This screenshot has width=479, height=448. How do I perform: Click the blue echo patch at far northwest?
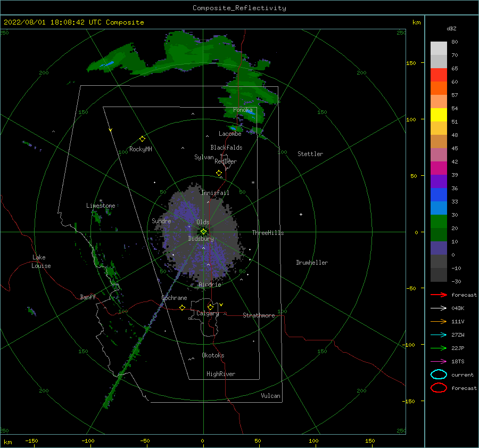tap(107, 64)
